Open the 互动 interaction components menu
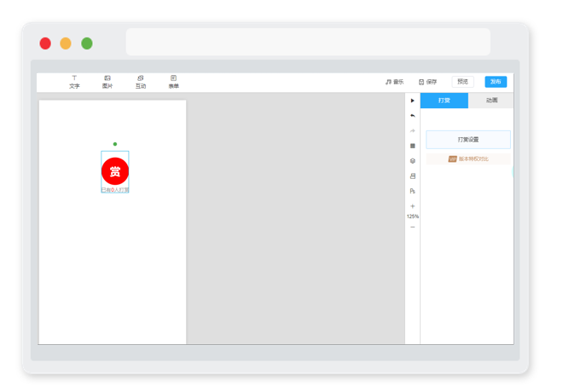This screenshot has width=563, height=392. 141,82
